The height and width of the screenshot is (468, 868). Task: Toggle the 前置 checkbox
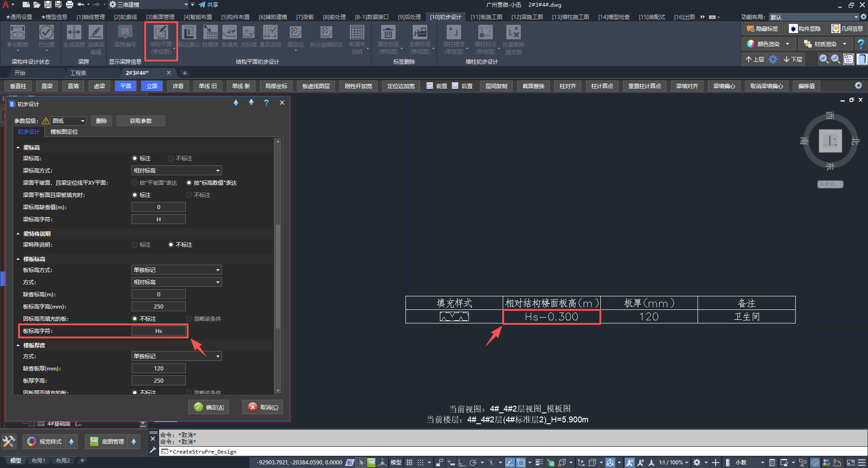tap(430, 86)
